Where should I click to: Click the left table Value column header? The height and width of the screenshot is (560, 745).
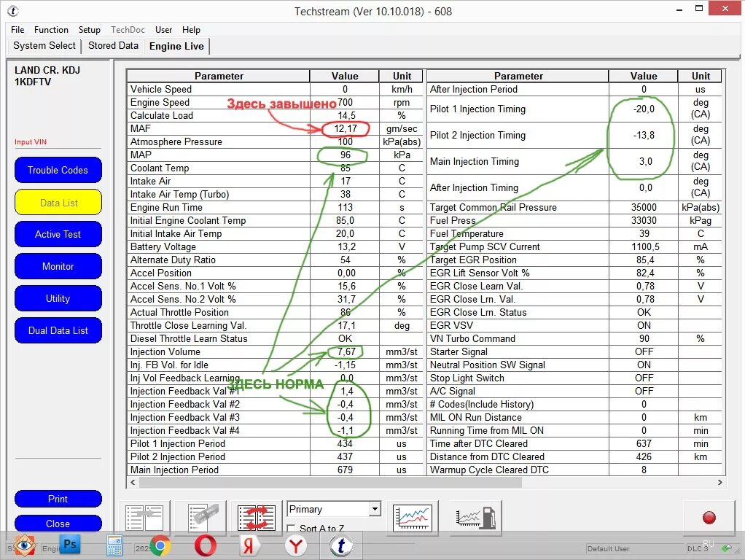click(x=345, y=76)
